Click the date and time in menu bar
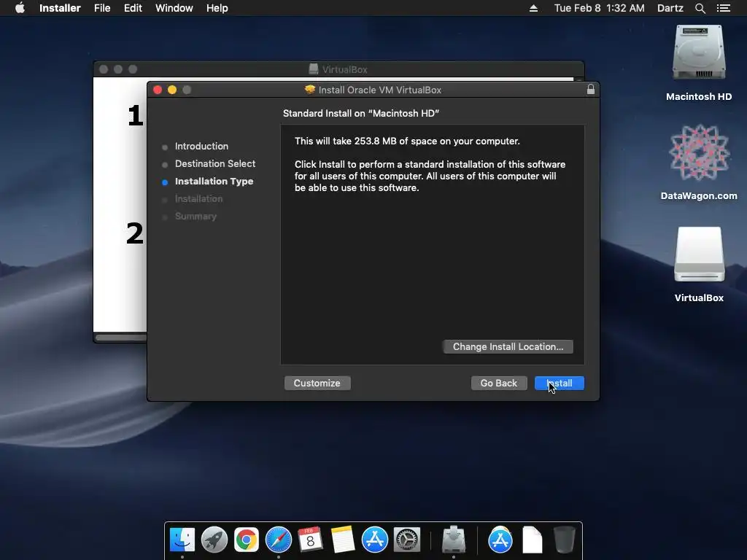 600,8
